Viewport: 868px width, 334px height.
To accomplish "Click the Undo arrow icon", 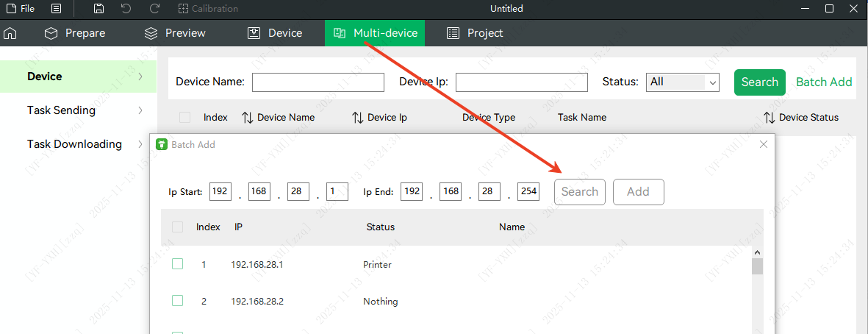I will pyautogui.click(x=126, y=9).
